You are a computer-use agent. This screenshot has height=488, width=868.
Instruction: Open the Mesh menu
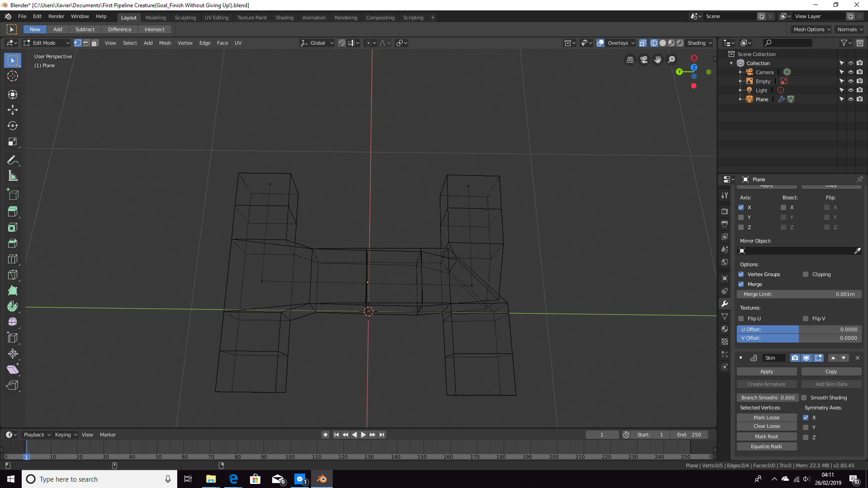pyautogui.click(x=165, y=43)
